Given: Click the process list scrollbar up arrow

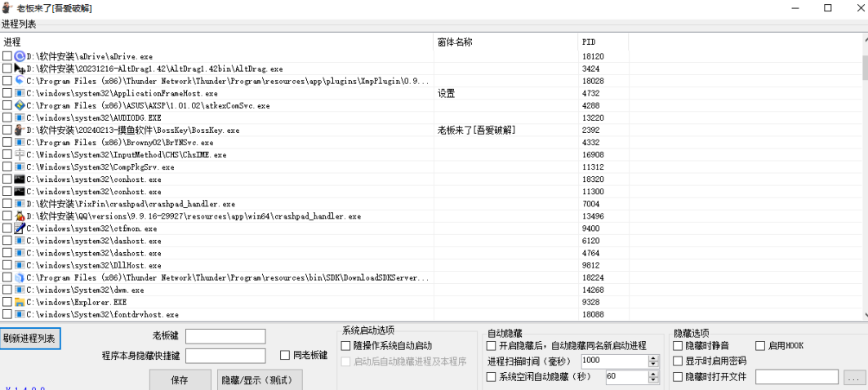Looking at the screenshot, I should tap(864, 38).
